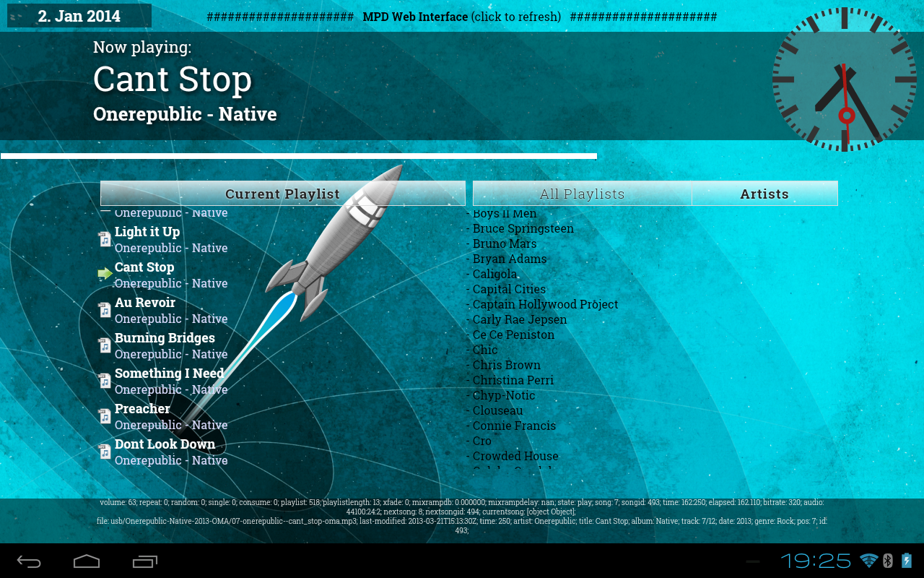Tap the Android recent apps icon
This screenshot has height=578, width=924.
click(x=145, y=561)
